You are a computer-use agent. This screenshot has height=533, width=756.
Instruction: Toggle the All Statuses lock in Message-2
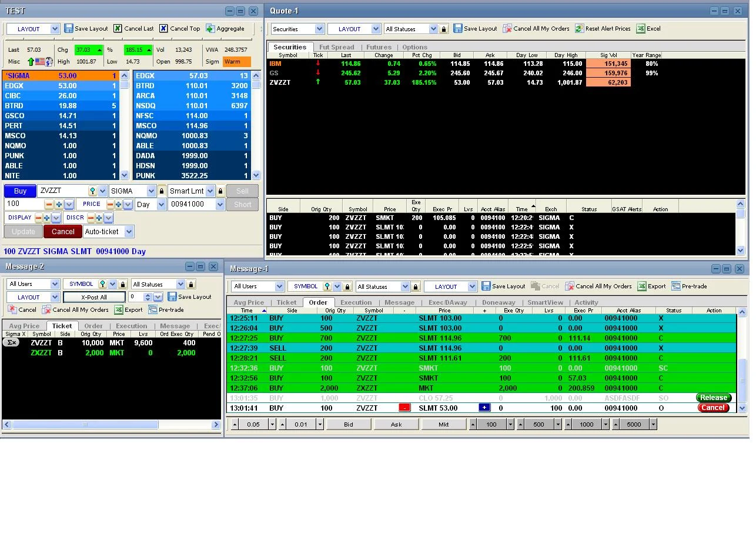click(x=191, y=284)
